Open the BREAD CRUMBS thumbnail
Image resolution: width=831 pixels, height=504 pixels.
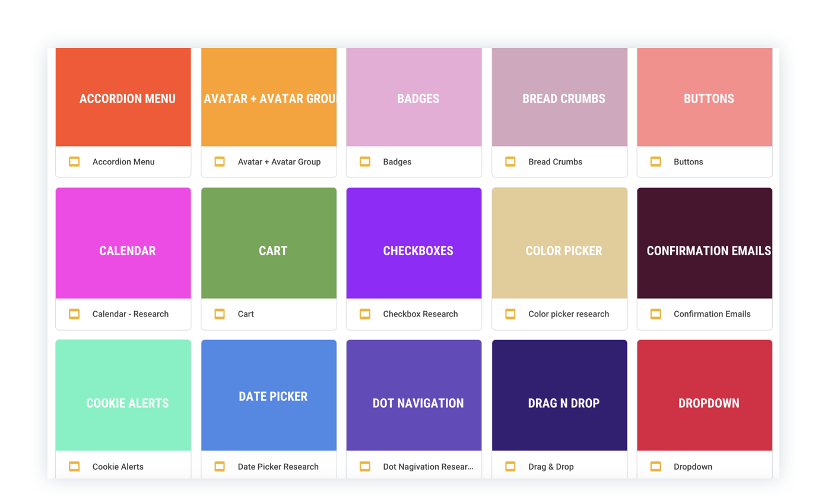(560, 97)
